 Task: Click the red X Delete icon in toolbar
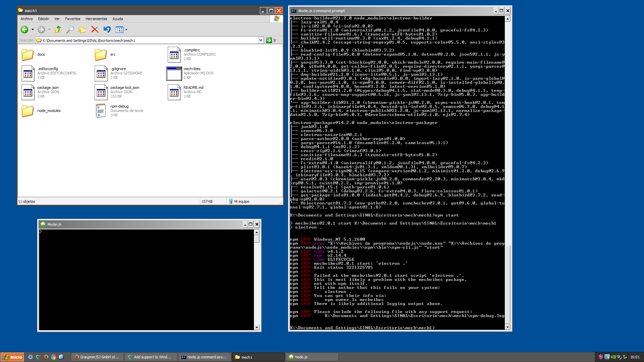point(95,29)
